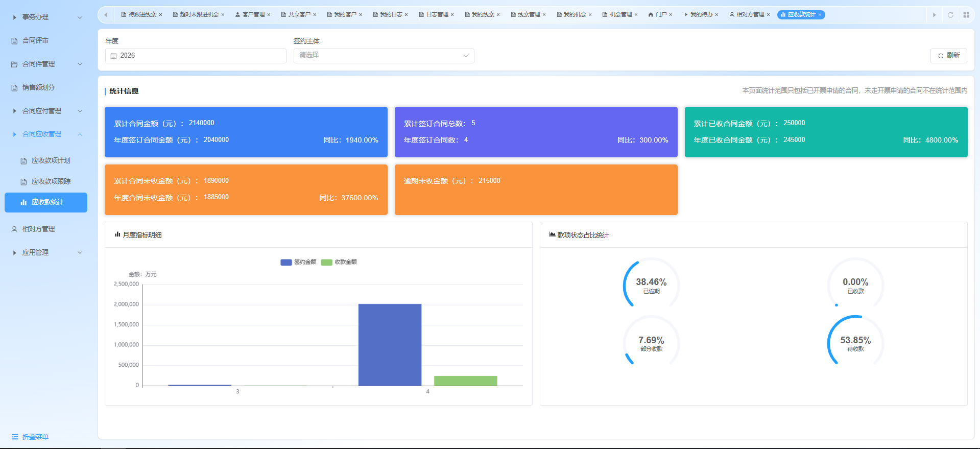Close the 机会管理 tab

click(x=636, y=15)
